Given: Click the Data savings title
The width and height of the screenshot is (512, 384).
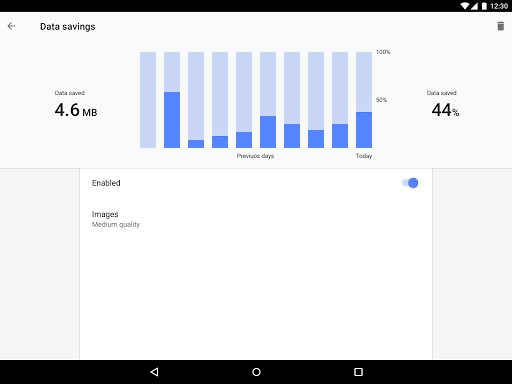Looking at the screenshot, I should coord(68,27).
